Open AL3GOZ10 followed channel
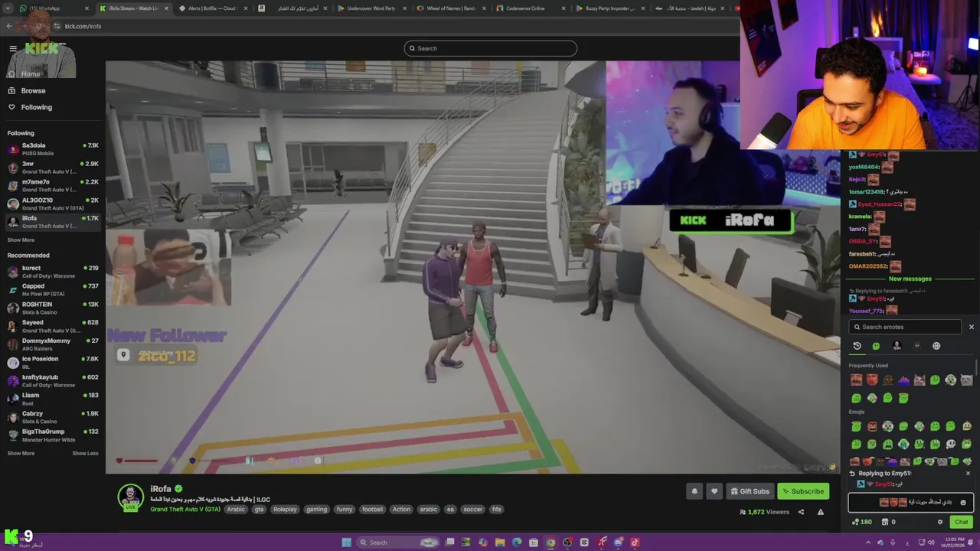Screen dimensions: 980x551 (52, 204)
